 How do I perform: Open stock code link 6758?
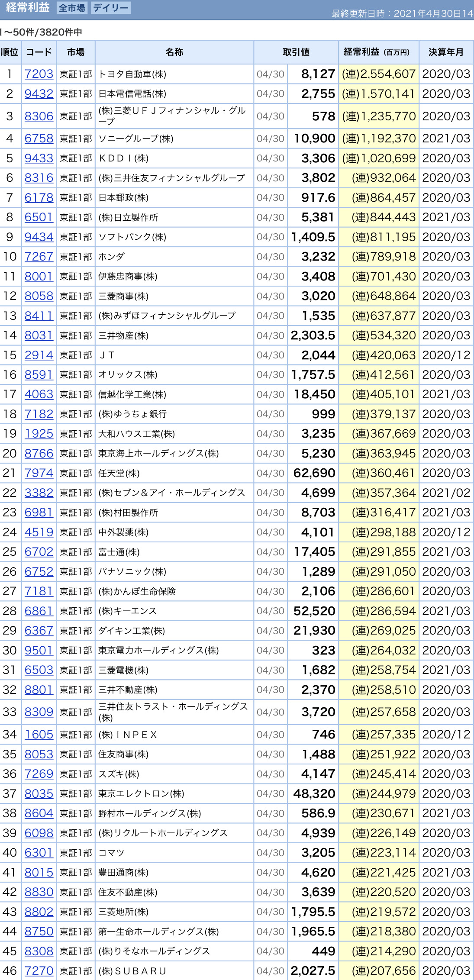[39, 139]
